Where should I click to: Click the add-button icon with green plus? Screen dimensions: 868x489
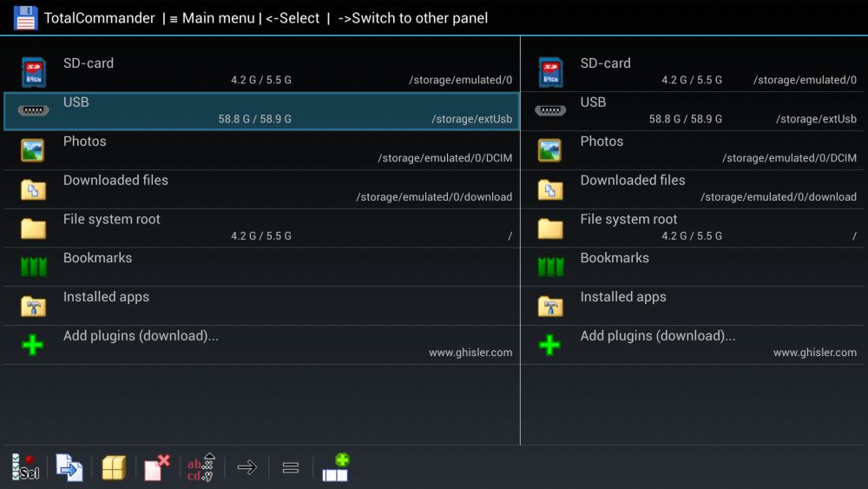[335, 467]
